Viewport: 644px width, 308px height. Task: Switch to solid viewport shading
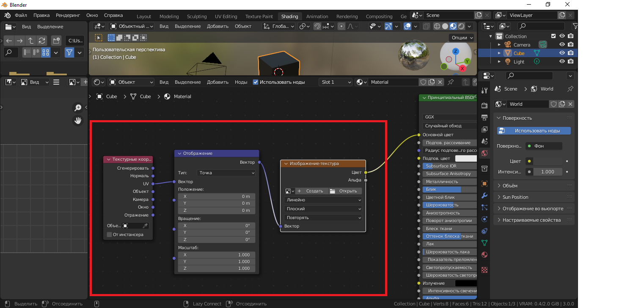click(445, 26)
